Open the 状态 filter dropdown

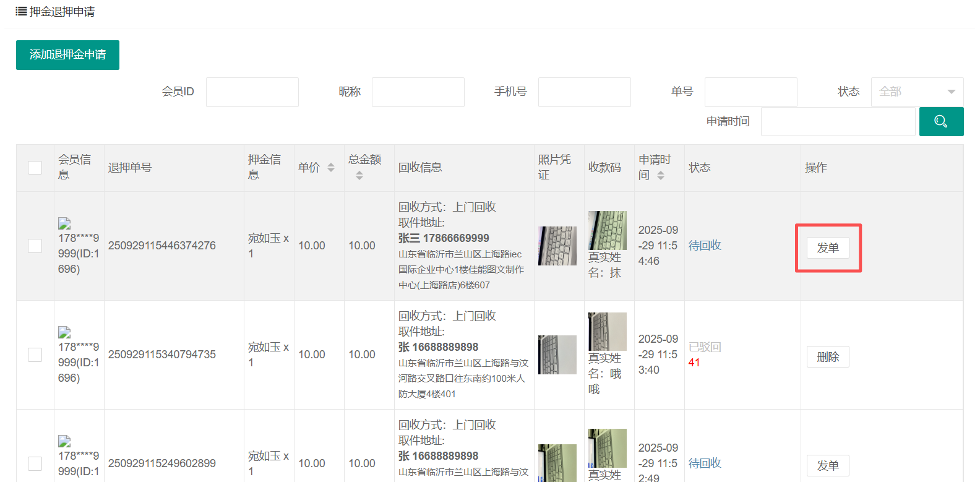click(x=916, y=92)
